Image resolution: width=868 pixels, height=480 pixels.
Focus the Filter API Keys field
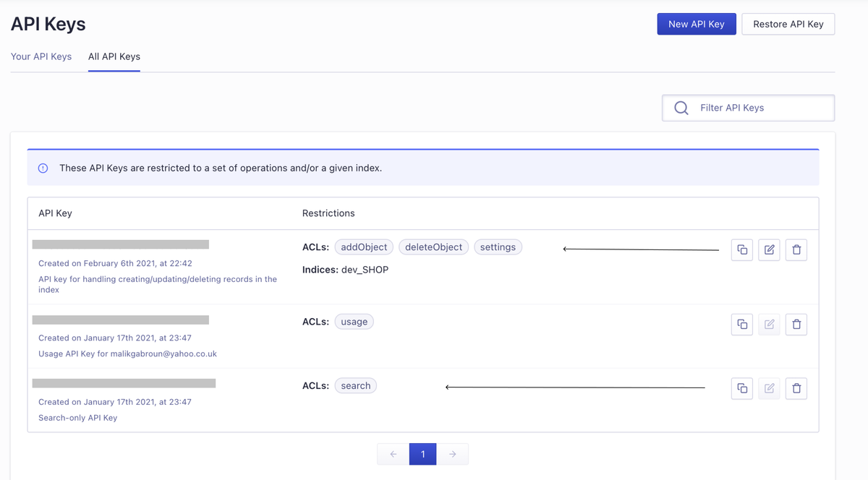click(759, 108)
